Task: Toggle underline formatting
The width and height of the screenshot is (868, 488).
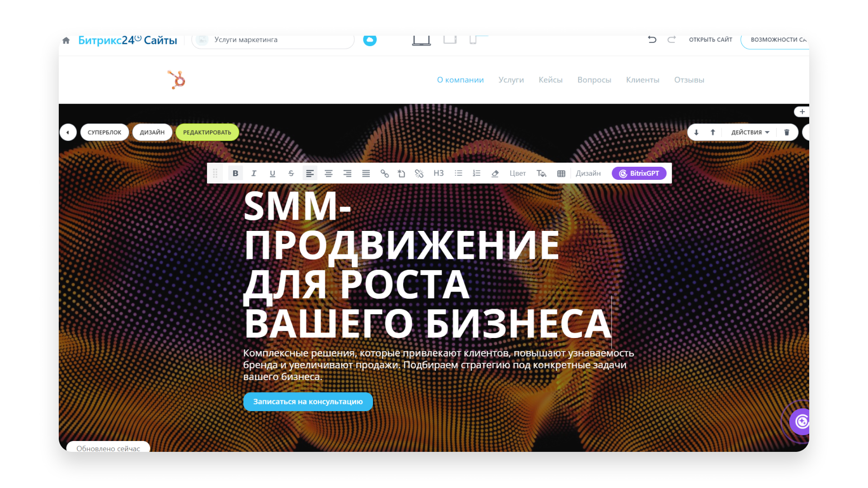Action: coord(272,174)
